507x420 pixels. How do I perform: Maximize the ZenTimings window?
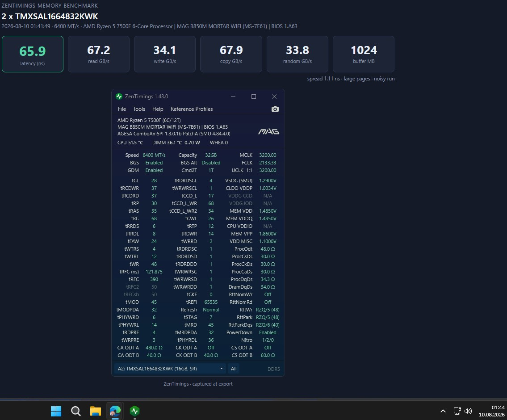pos(254,97)
